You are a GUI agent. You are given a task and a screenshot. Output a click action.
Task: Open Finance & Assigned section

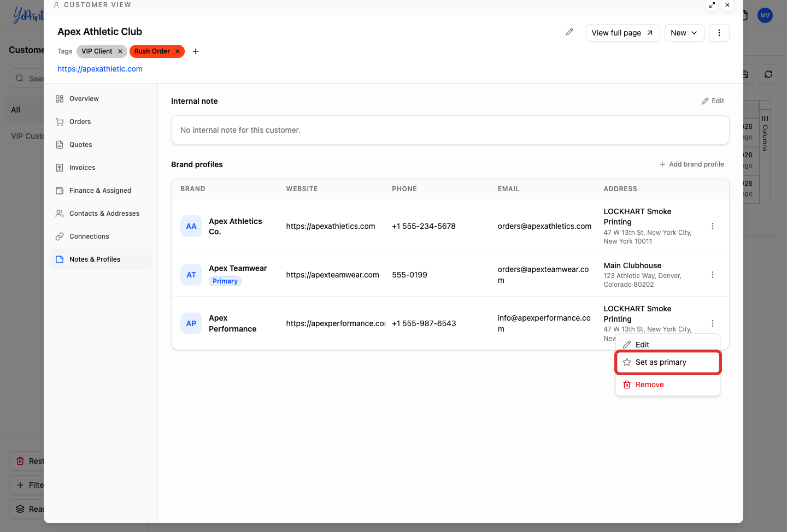pyautogui.click(x=101, y=191)
